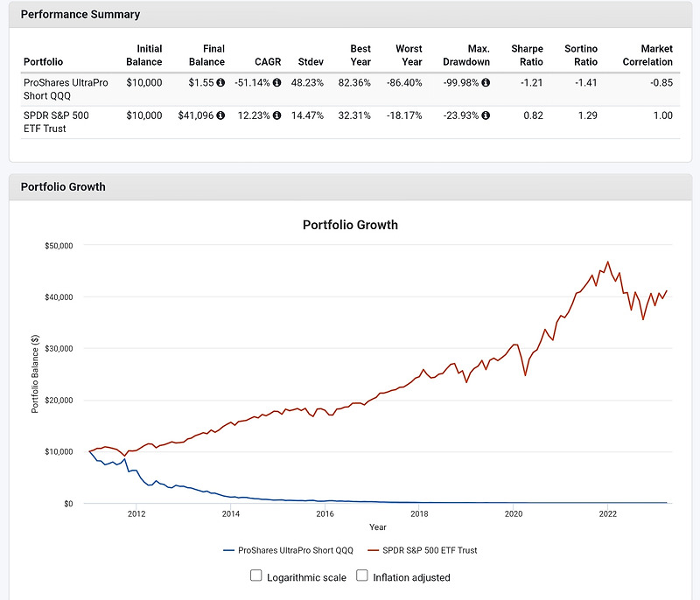Toggle the Inflation adjusted checkbox
This screenshot has height=600, width=700.
tap(363, 576)
